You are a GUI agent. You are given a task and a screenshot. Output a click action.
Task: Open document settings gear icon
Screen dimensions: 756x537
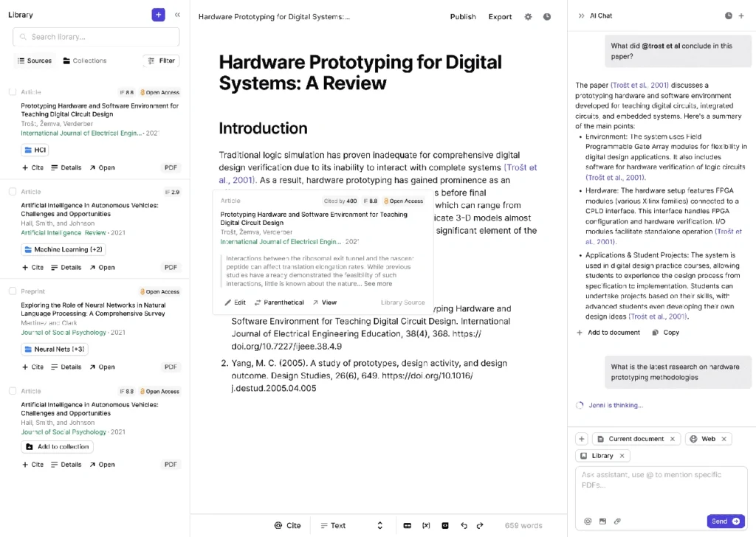[x=528, y=17]
